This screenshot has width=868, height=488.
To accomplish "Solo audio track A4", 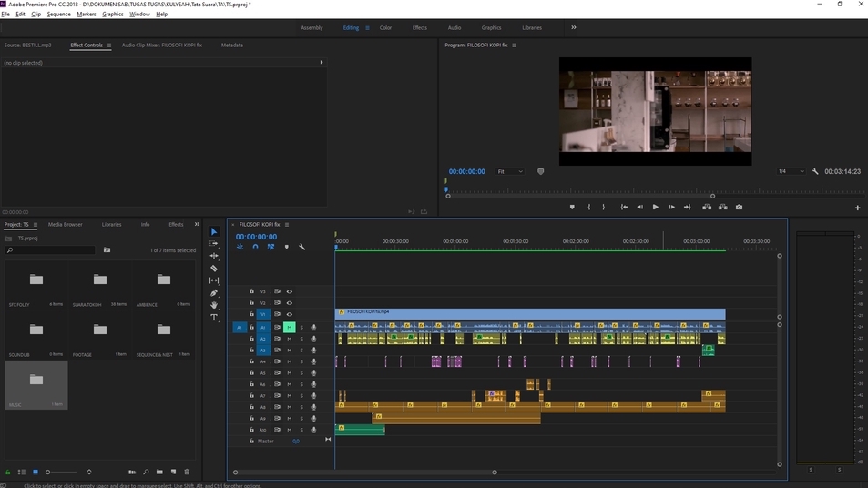I will point(301,361).
